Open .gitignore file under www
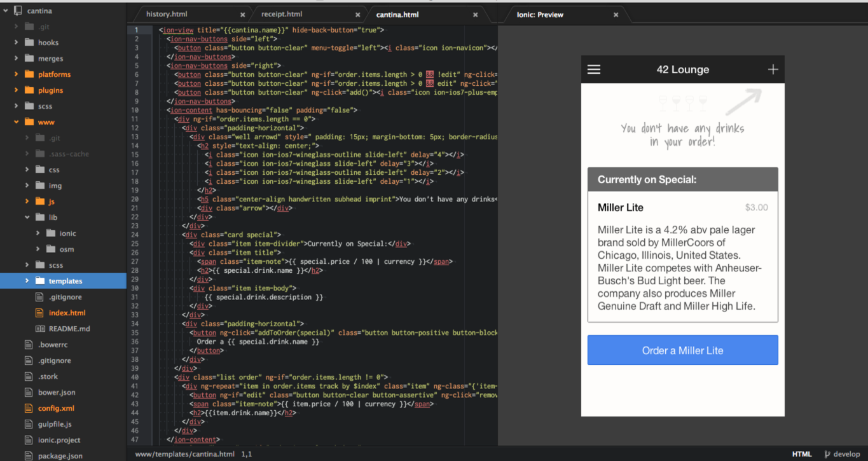The image size is (868, 461). point(65,297)
